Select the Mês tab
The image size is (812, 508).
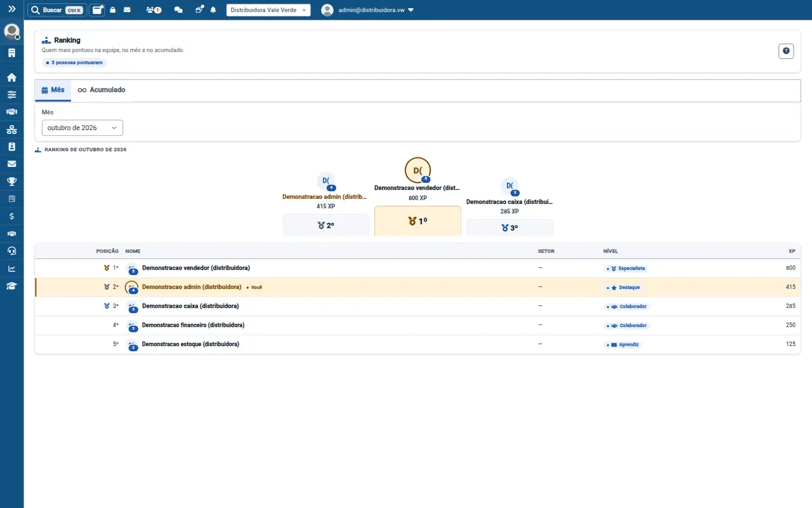53,90
